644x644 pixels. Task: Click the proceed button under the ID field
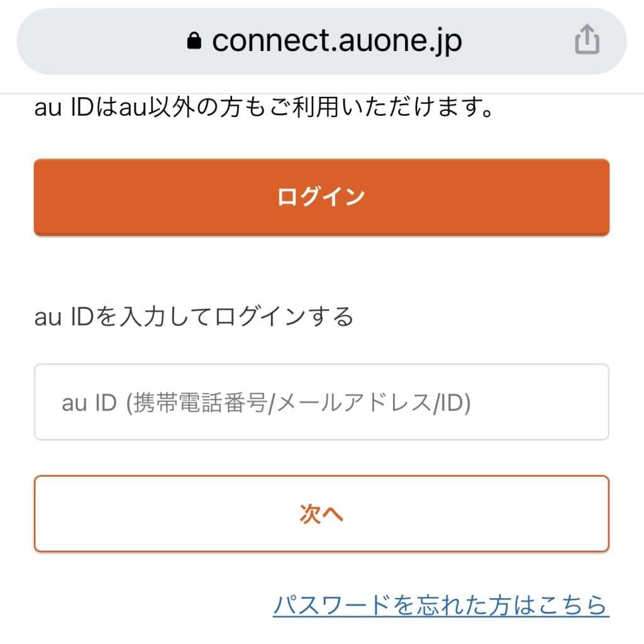[x=322, y=513]
